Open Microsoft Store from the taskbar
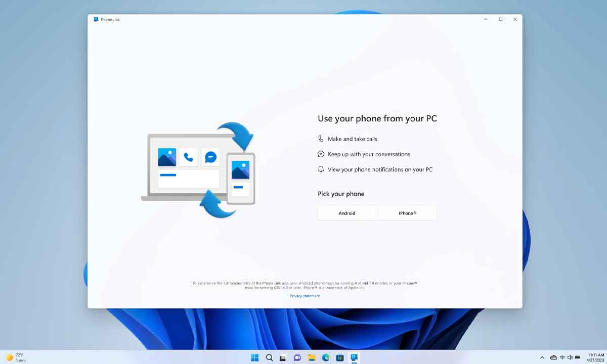The width and height of the screenshot is (607, 364). pos(340,357)
